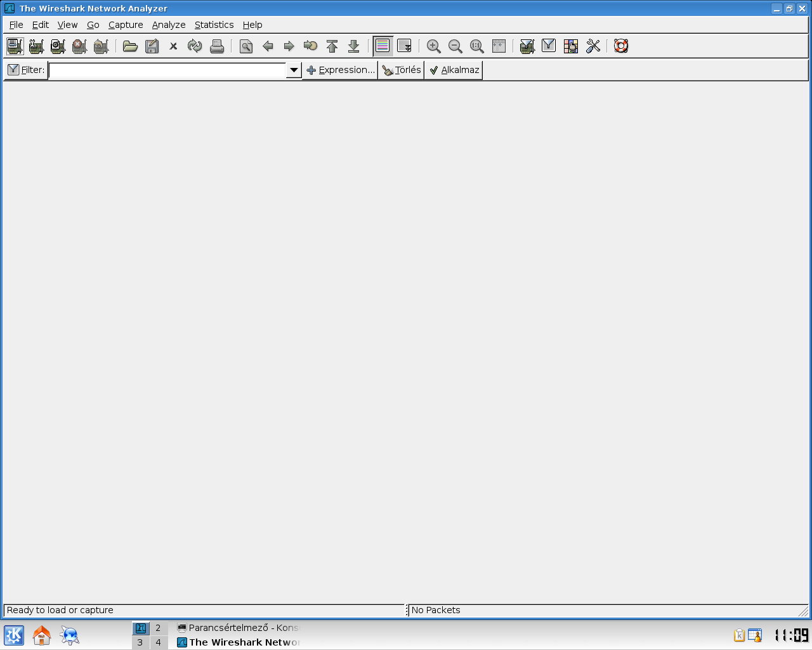812x650 pixels.
Task: Start a new live capture icon
Action: point(58,46)
